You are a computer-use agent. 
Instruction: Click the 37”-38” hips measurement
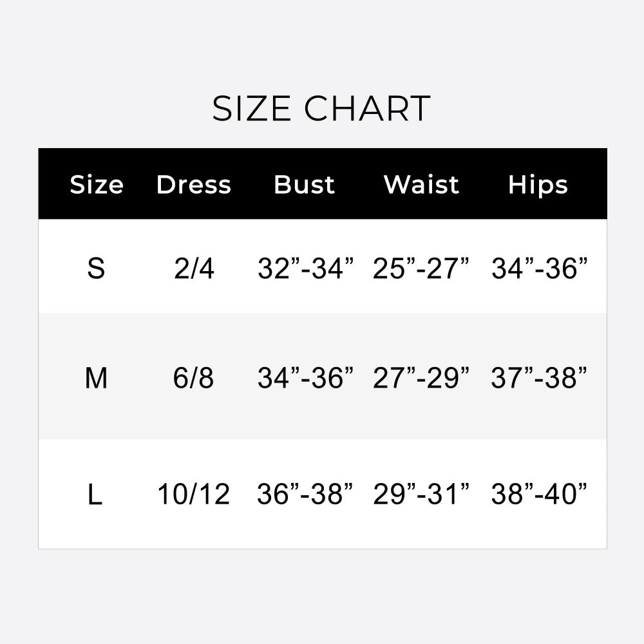pos(540,378)
